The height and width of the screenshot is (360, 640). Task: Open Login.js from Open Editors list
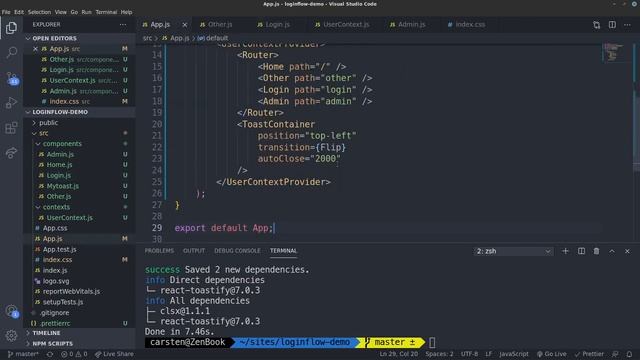click(x=62, y=70)
